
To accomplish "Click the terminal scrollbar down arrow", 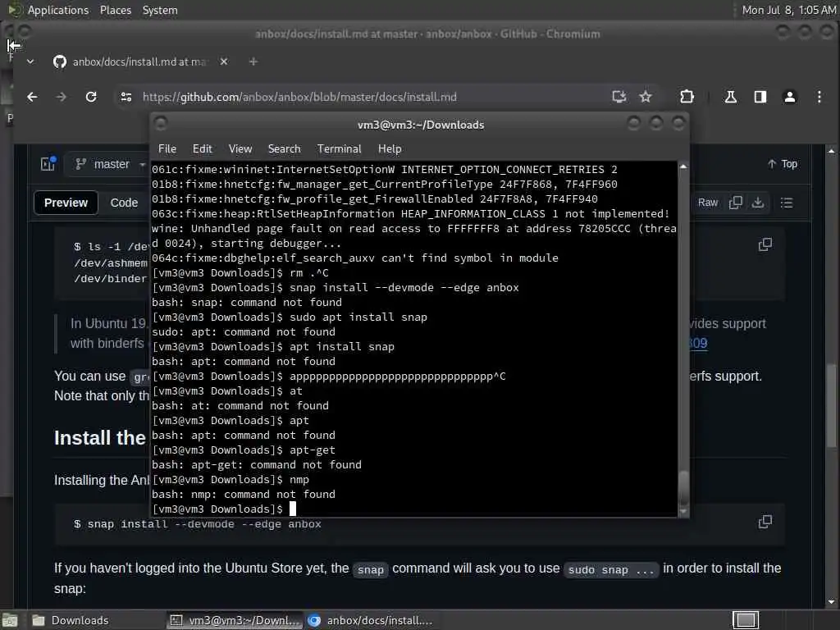I will 683,512.
